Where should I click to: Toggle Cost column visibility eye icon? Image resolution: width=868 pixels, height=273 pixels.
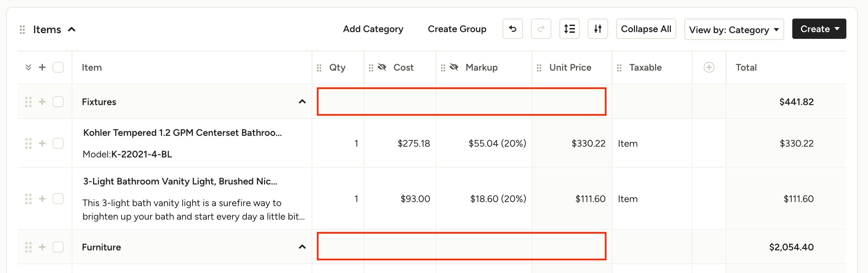382,67
